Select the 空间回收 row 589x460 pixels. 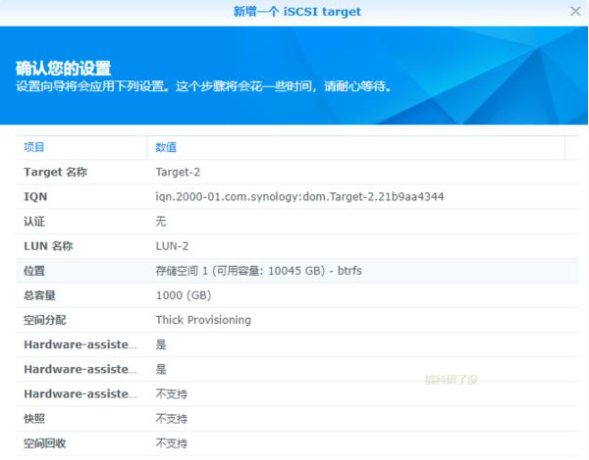297,443
